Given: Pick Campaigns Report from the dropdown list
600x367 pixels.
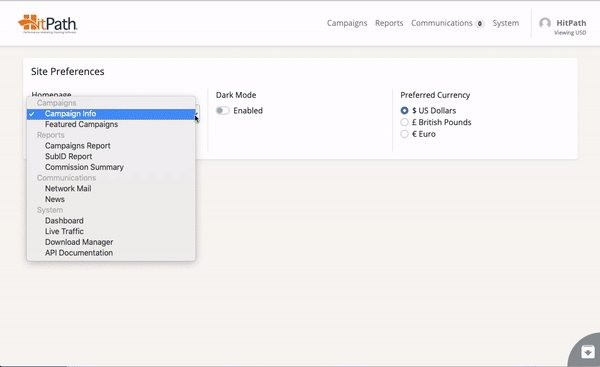Looking at the screenshot, I should coord(111,146).
